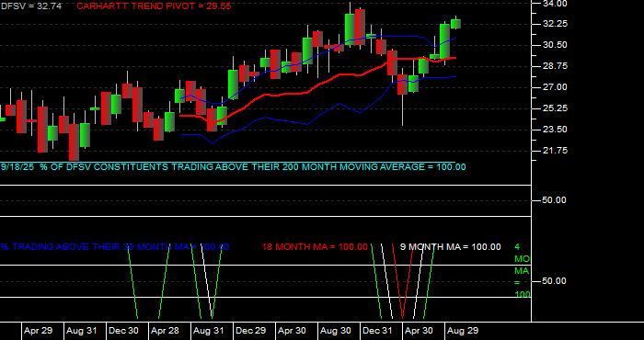Image resolution: width=644 pixels, height=340 pixels.
Task: Select the 28.75 price axis label
Action: (555, 66)
